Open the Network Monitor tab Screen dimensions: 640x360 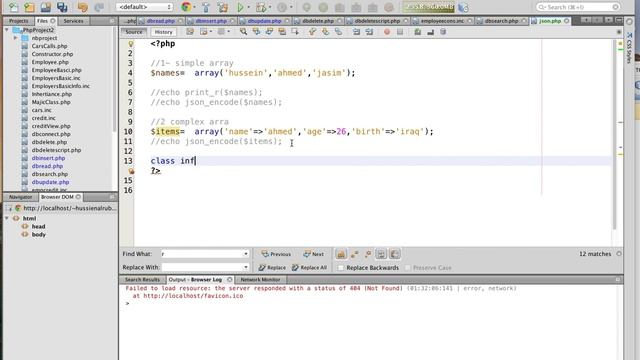tap(260, 280)
